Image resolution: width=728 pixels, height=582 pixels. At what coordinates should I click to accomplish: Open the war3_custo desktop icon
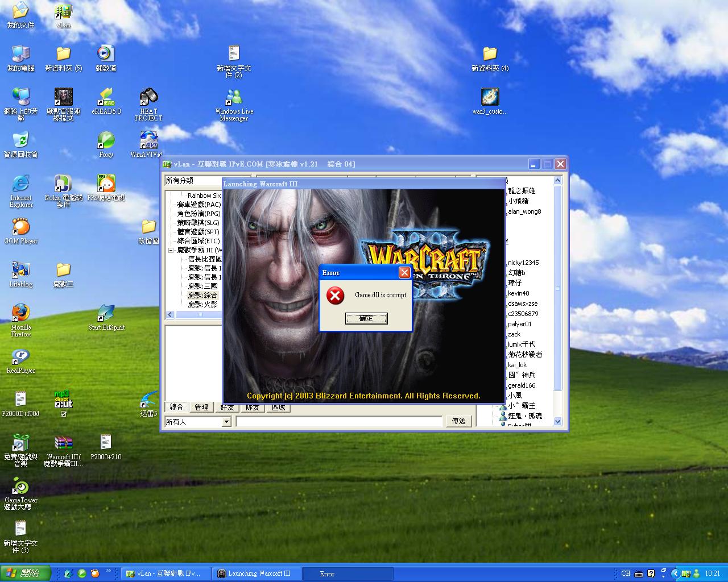pyautogui.click(x=490, y=97)
